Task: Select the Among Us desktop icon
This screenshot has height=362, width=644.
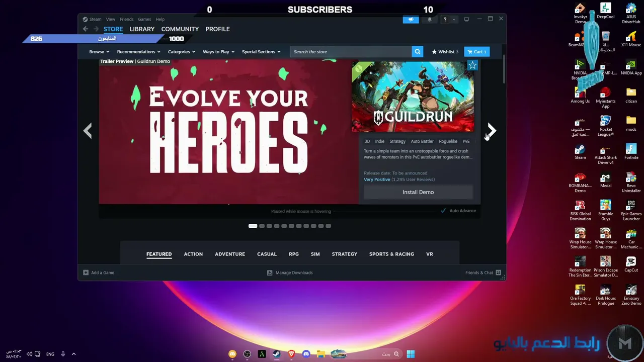Action: (x=580, y=96)
